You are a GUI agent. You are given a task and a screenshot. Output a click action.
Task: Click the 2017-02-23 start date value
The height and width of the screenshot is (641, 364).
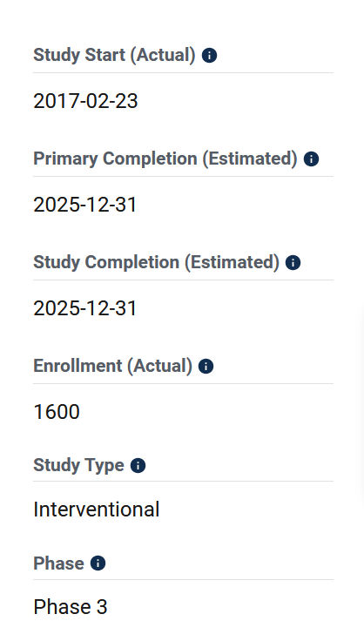point(85,101)
